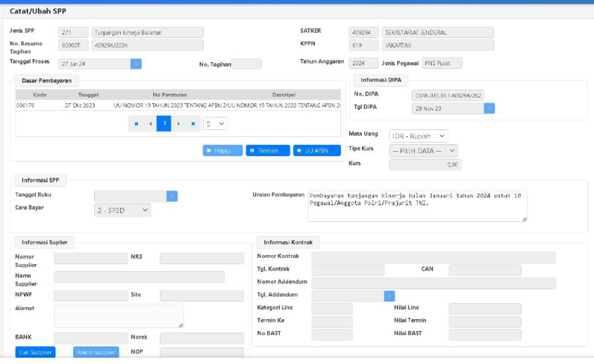Click the Hapus button
594x364 pixels.
coord(223,150)
